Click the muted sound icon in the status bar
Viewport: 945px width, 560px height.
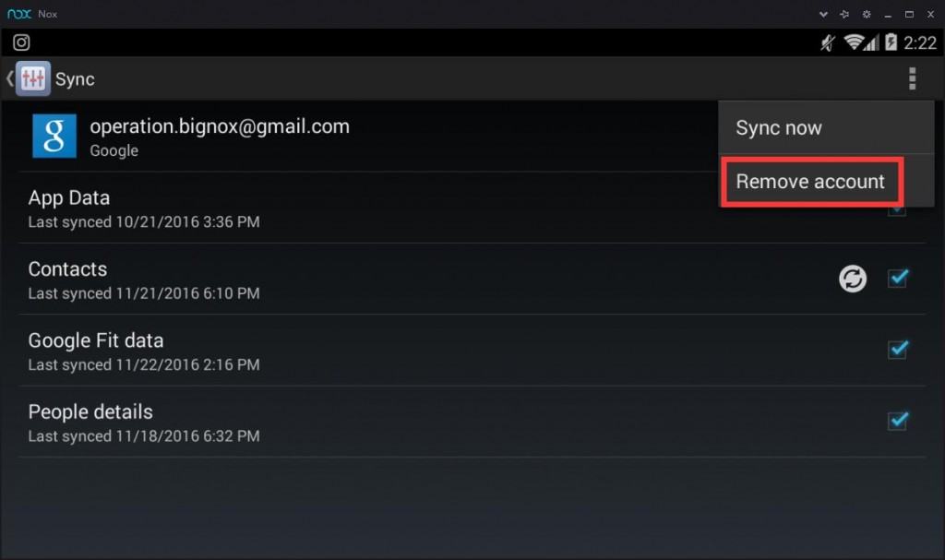pyautogui.click(x=828, y=42)
